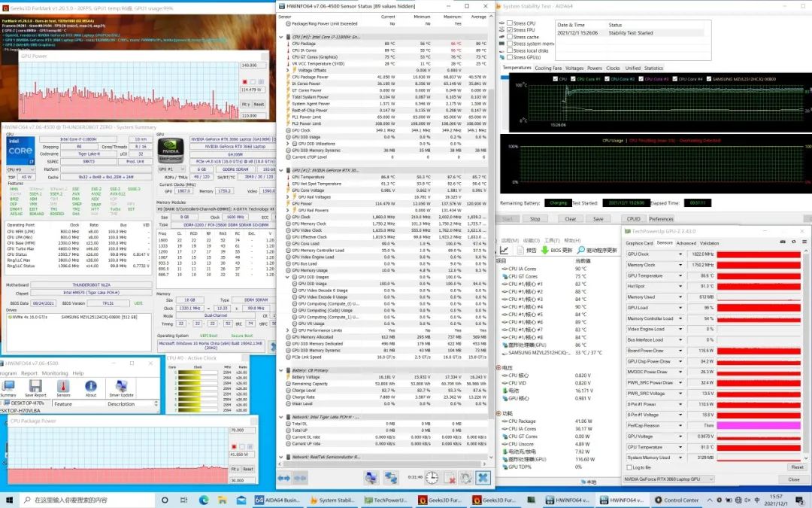This screenshot has width=812, height=508.
Task: Enable Log to file in GPU-Z
Action: 629,467
